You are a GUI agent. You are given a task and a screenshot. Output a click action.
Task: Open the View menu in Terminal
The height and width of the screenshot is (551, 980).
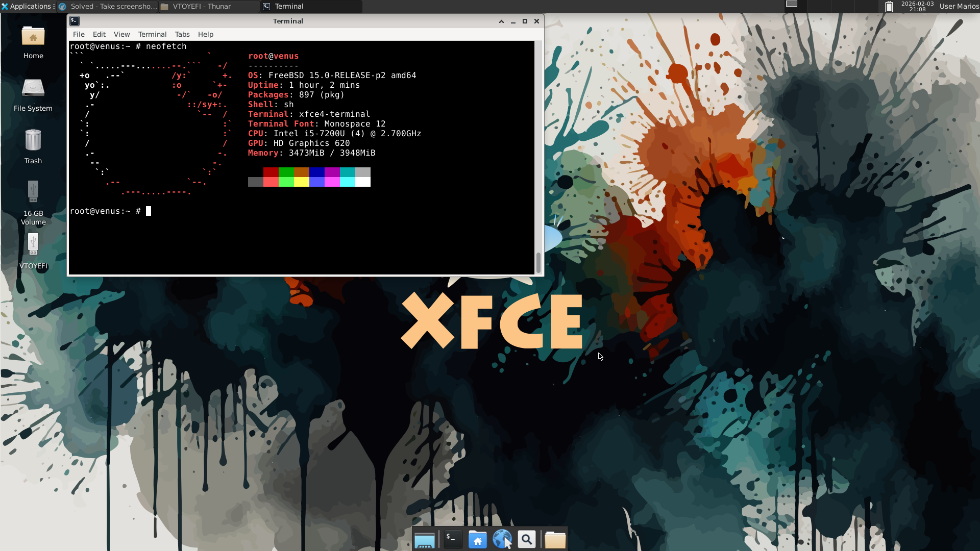point(121,34)
